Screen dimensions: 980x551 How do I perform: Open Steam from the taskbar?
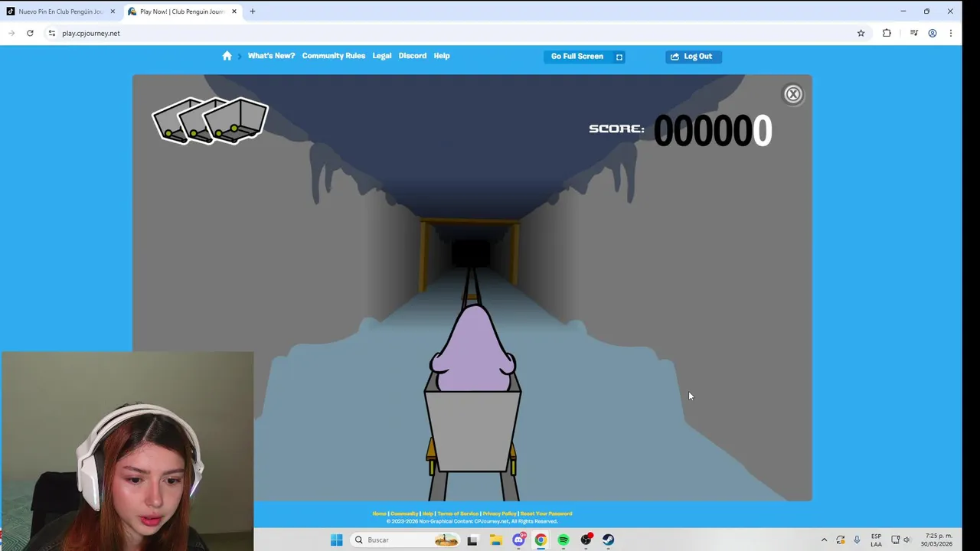click(609, 540)
